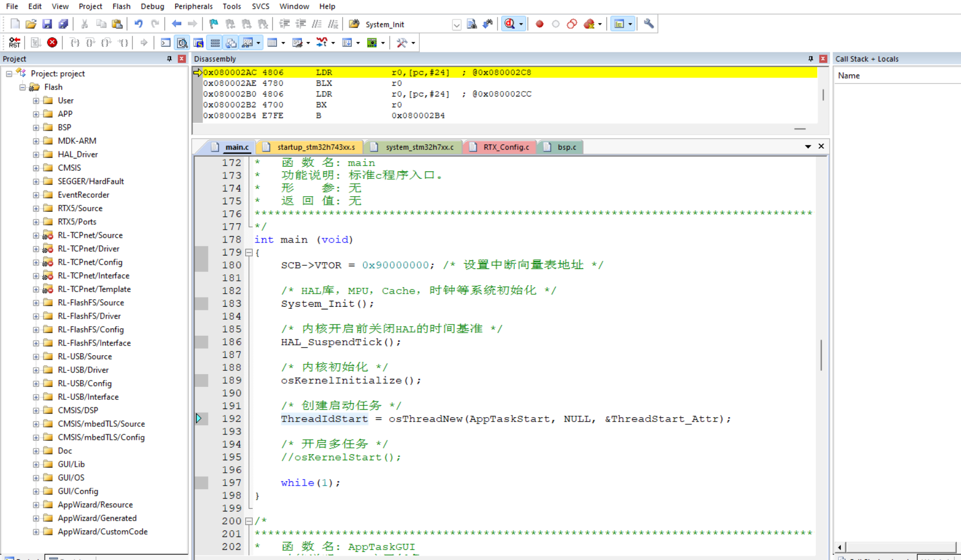The image size is (961, 560).
Task: Undo the last edit
Action: [x=139, y=24]
